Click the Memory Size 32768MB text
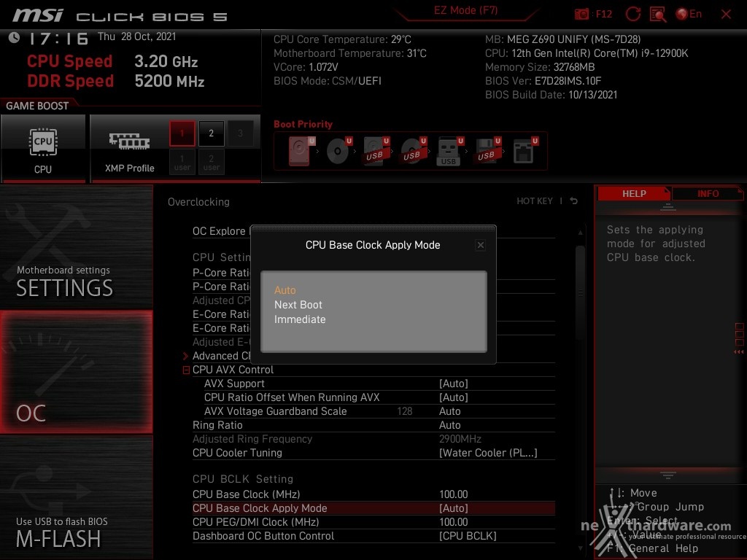This screenshot has width=747, height=560. 540,67
